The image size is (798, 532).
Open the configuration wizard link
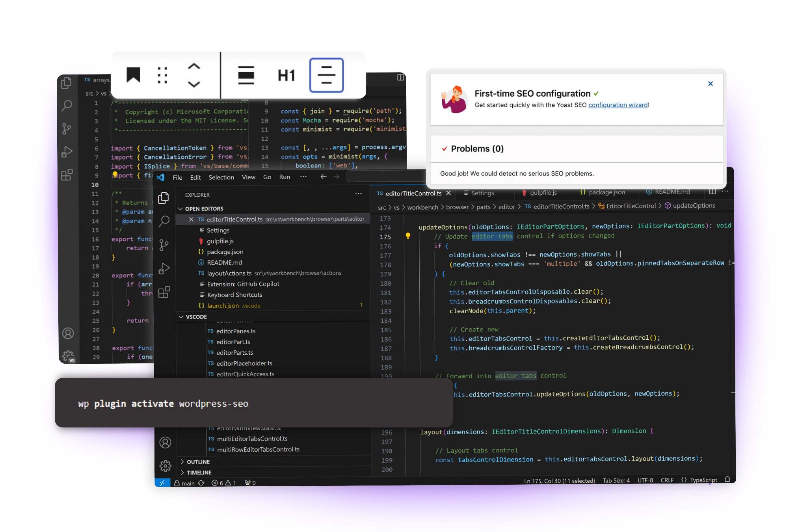pos(618,105)
